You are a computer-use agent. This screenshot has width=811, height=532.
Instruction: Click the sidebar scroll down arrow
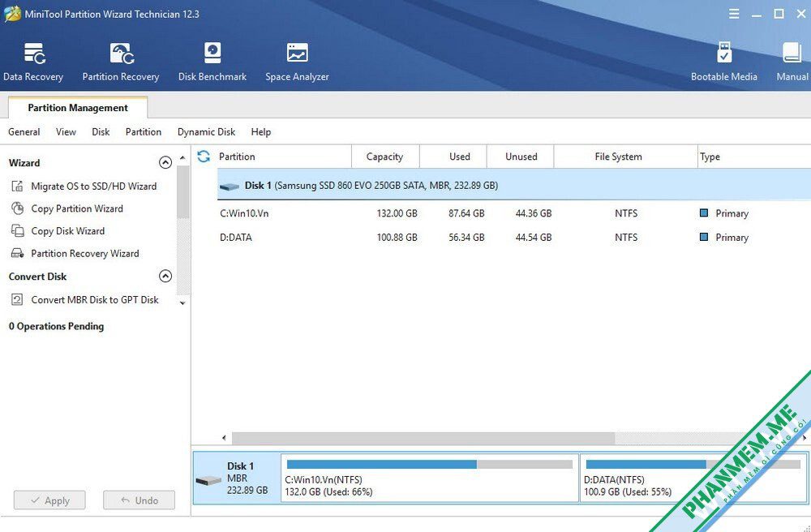(182, 303)
